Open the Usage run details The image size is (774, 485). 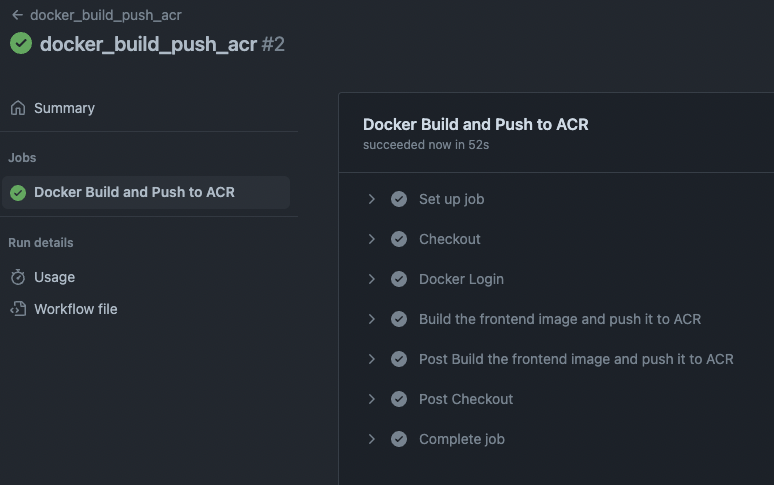click(54, 277)
